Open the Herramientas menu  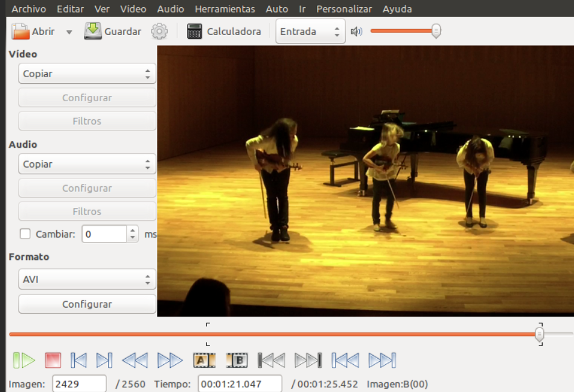point(225,9)
